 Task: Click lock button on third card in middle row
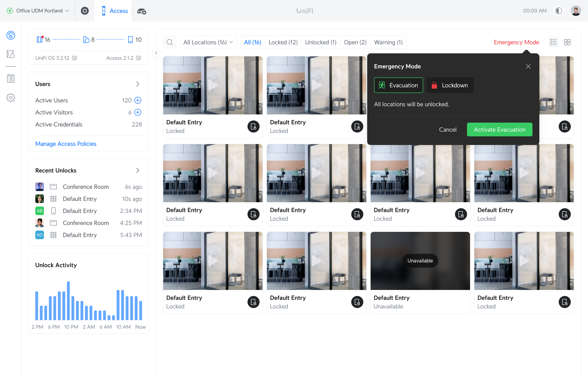coord(461,214)
